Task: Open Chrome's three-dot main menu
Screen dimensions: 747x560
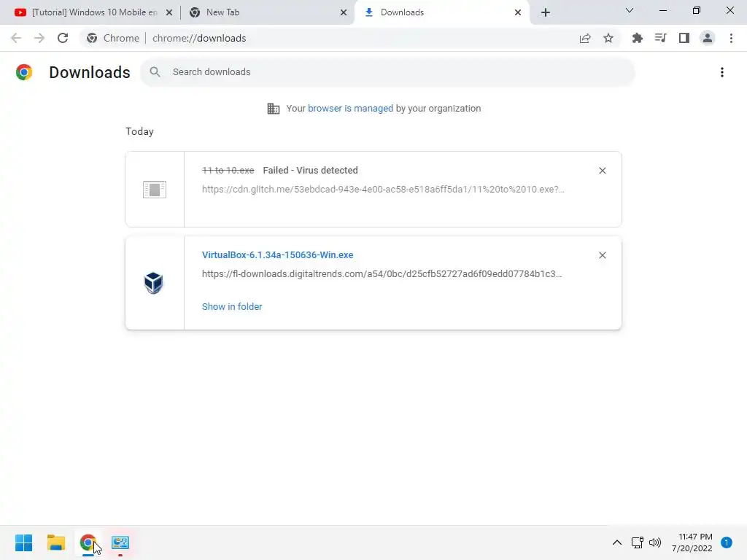Action: (x=731, y=38)
